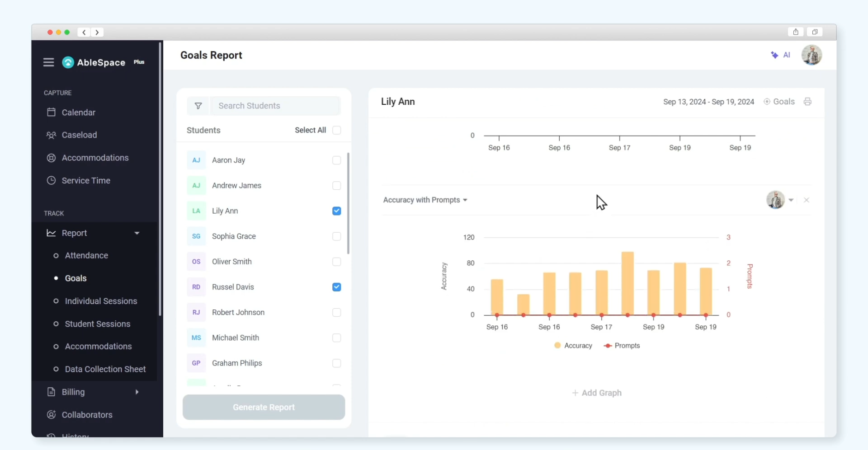The image size is (868, 450).
Task: Go to Data Collection Sheet
Action: 105,369
